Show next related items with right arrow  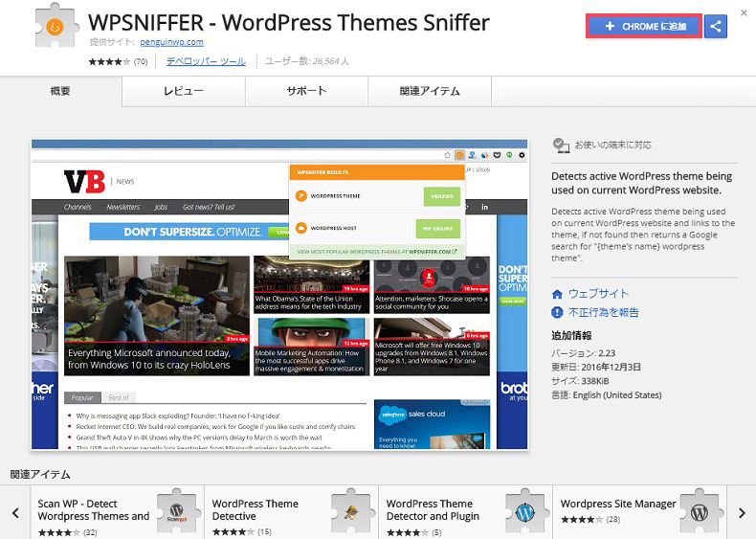pyautogui.click(x=742, y=513)
